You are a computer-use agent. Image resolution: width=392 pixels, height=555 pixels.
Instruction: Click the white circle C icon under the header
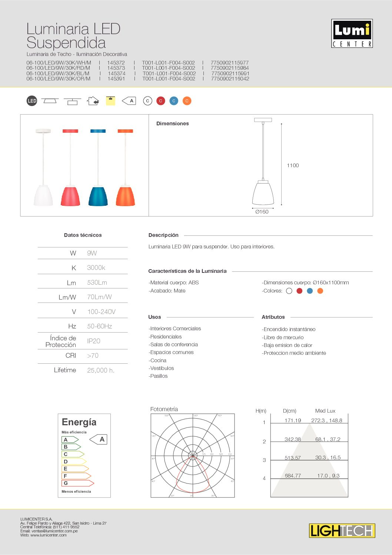click(x=147, y=101)
